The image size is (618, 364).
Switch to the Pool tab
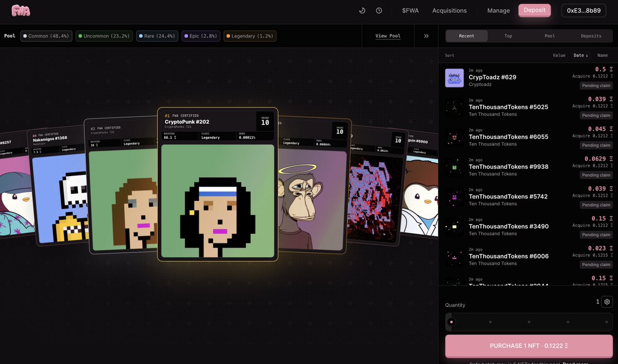550,36
